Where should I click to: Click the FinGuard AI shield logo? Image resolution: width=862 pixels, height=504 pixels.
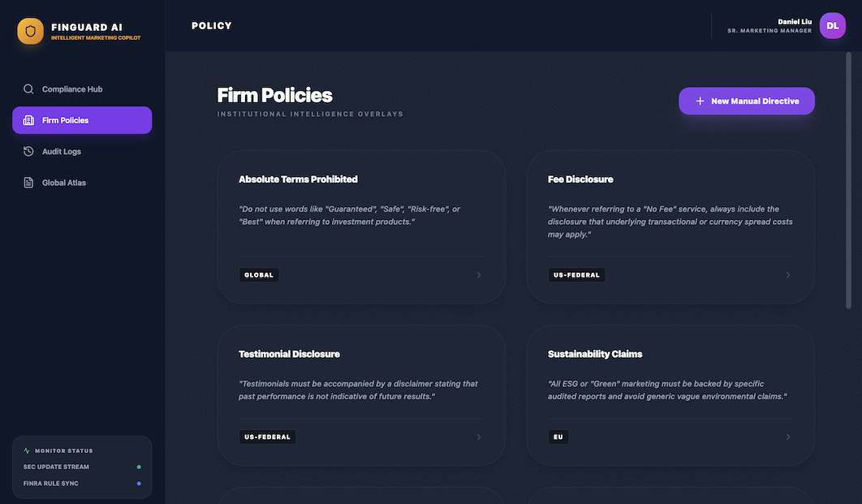click(31, 32)
